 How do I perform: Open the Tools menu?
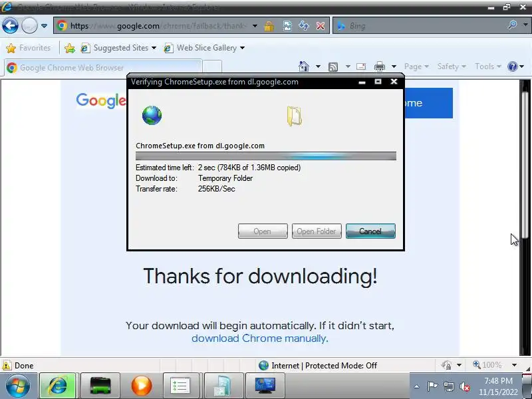[x=488, y=66]
